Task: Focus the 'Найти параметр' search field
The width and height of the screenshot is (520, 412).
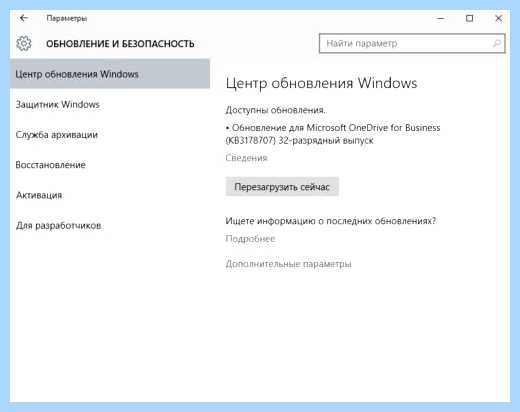Action: click(412, 43)
